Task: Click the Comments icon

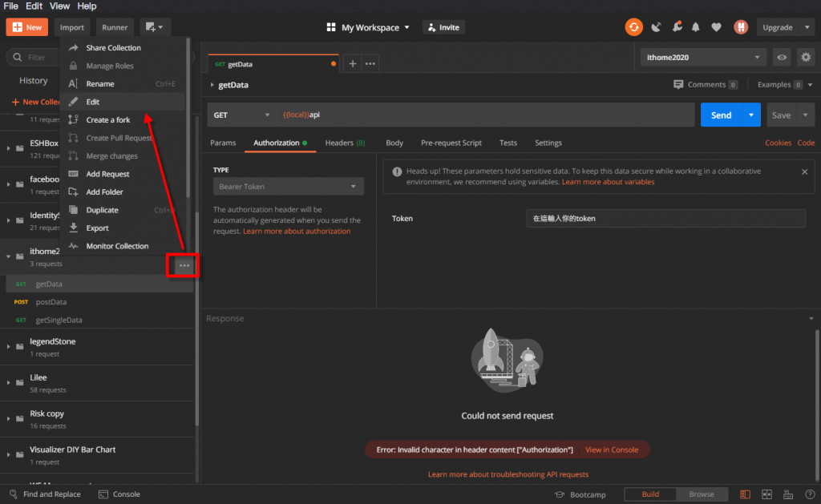Action: tap(678, 84)
